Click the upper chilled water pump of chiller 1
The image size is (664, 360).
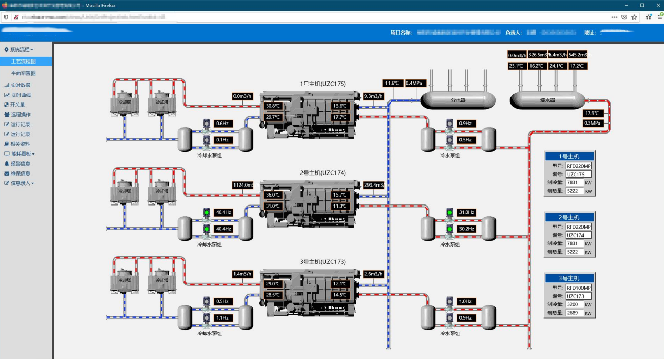coord(449,124)
